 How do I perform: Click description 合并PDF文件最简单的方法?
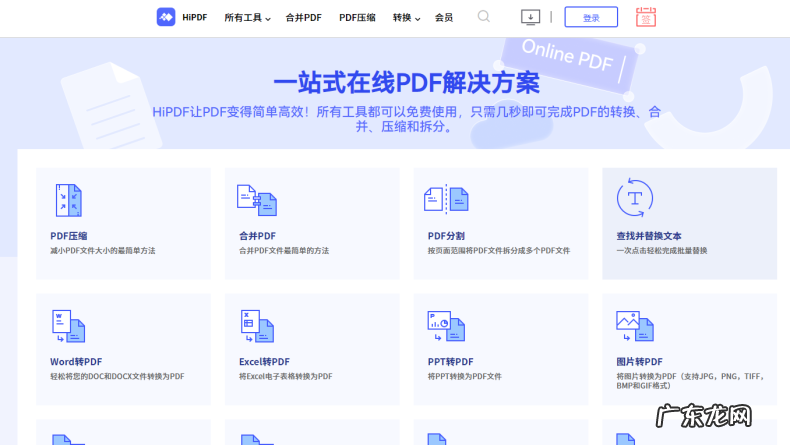[x=284, y=250]
